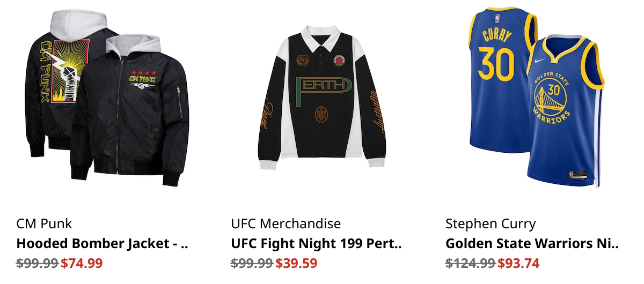Image resolution: width=644 pixels, height=284 pixels.
Task: Click the crossed-out $124.99 original price
Action: click(471, 263)
